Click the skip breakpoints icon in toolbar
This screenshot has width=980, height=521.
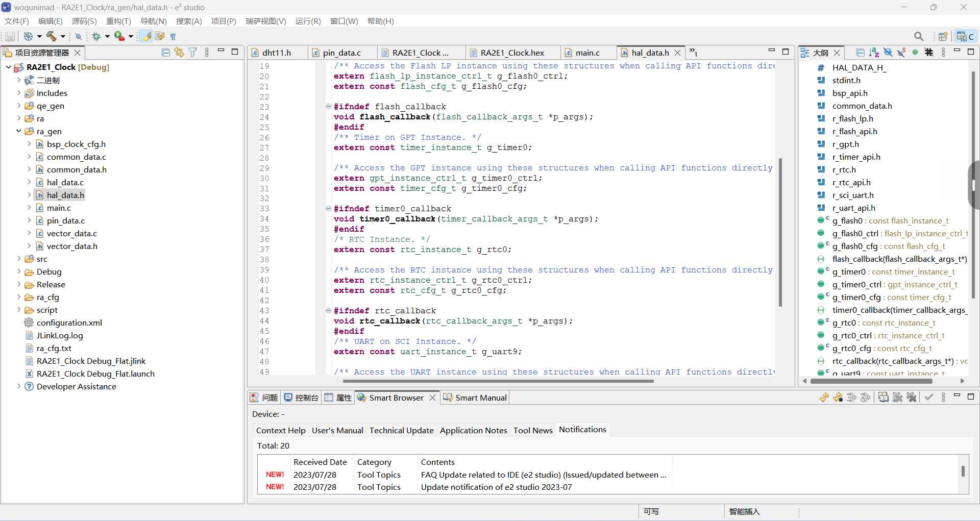[78, 36]
